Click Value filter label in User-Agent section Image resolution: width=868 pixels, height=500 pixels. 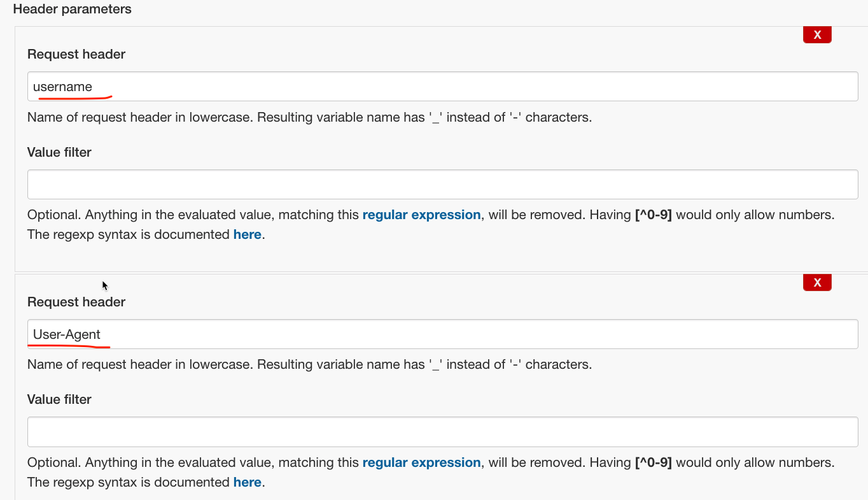59,399
